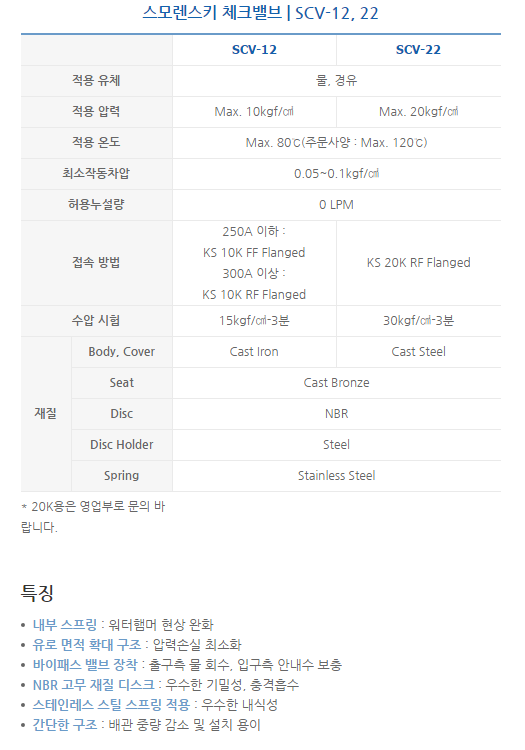Click the NBR 고무 재질 디스크 link

94,684
